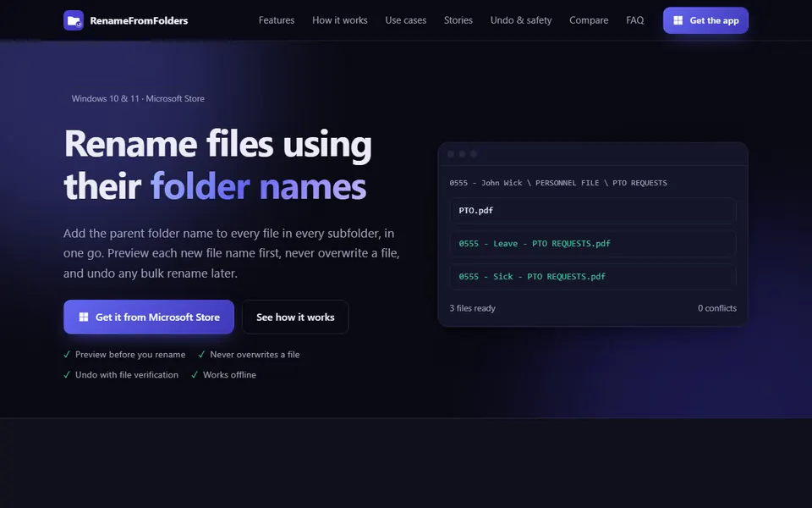Click the Undo with file verification text
812x508 pixels.
(x=127, y=375)
